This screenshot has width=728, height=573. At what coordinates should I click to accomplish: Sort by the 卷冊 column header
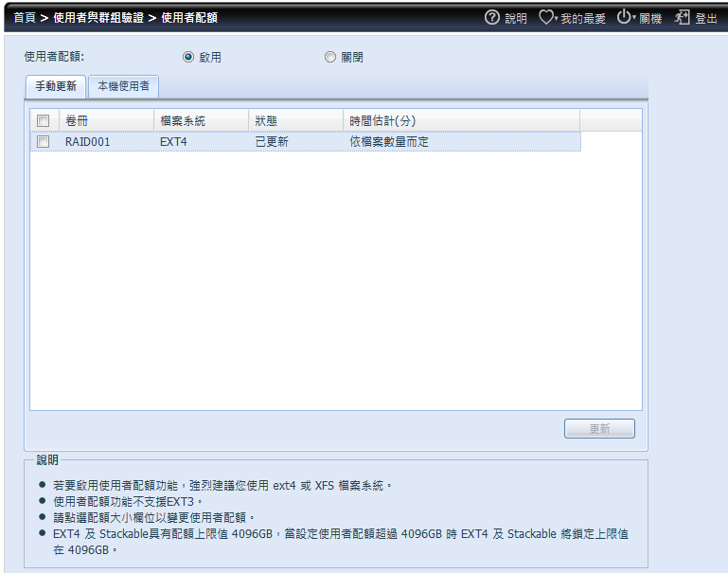106,120
